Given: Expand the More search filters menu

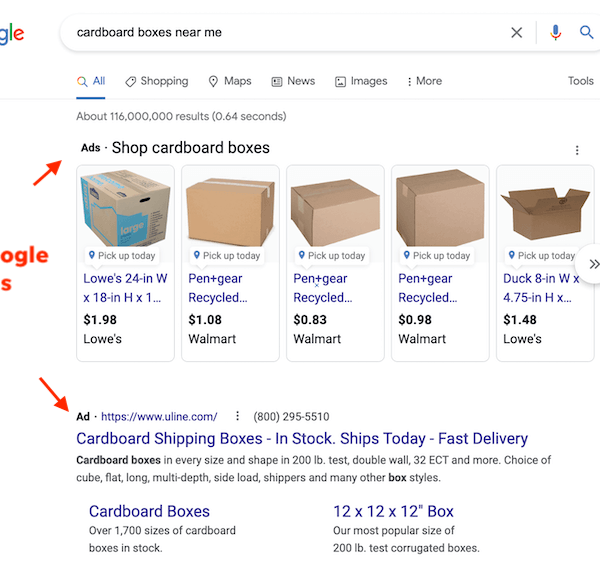Looking at the screenshot, I should [424, 81].
